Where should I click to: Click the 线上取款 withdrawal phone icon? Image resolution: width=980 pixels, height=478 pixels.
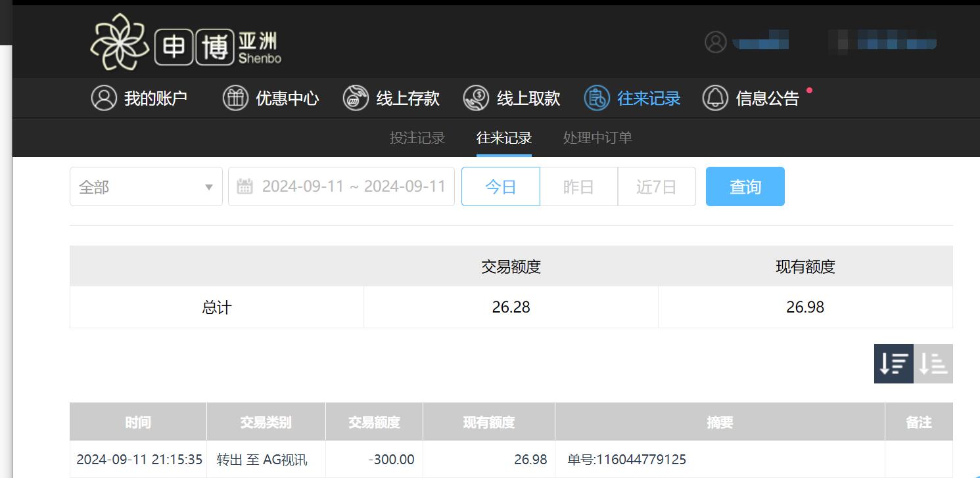475,98
